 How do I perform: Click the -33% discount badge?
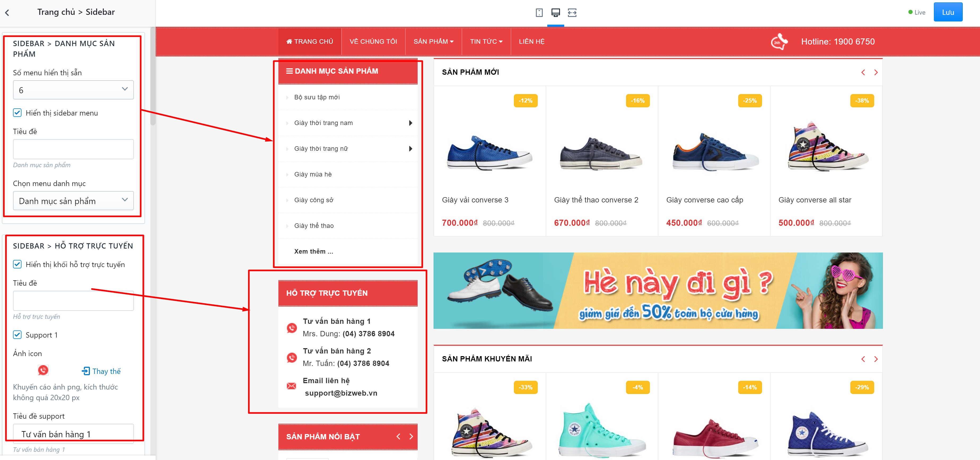(525, 387)
